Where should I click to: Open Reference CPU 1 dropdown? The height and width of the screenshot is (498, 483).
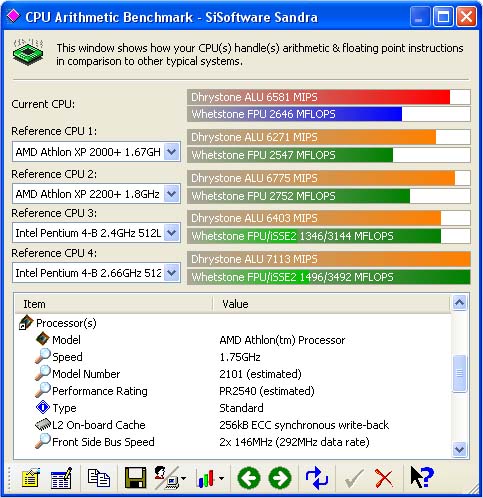(172, 152)
